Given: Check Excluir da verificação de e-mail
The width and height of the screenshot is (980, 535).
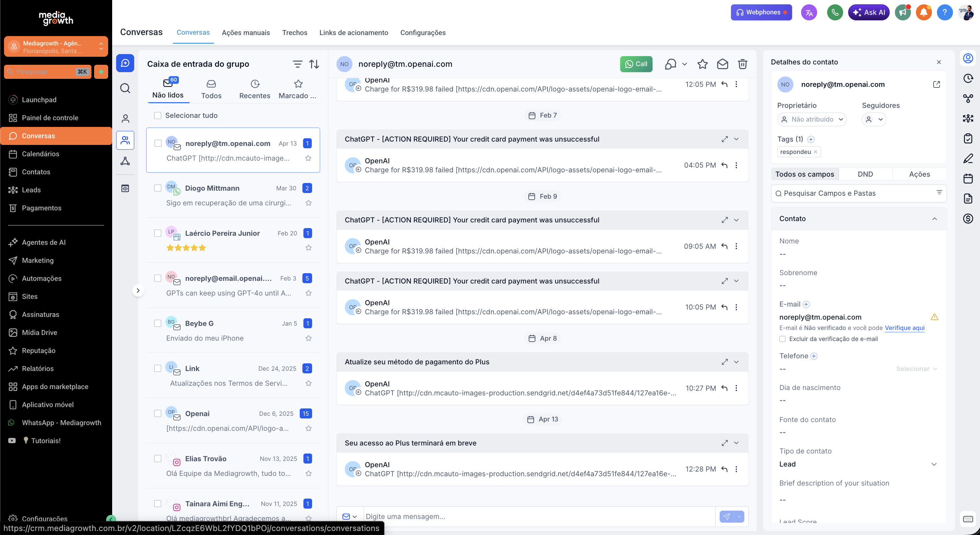Looking at the screenshot, I should [x=782, y=339].
